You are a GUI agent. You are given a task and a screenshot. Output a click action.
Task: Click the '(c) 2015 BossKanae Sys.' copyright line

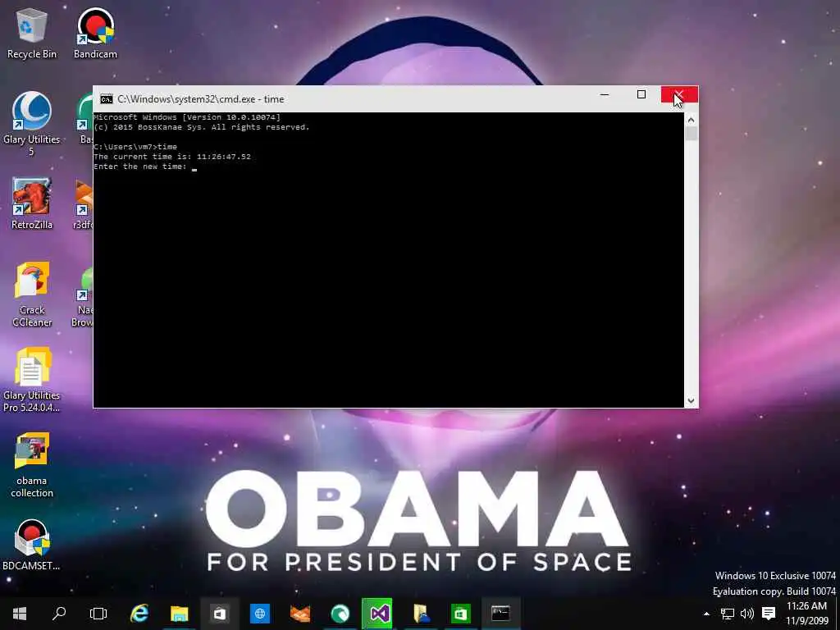pyautogui.click(x=202, y=127)
